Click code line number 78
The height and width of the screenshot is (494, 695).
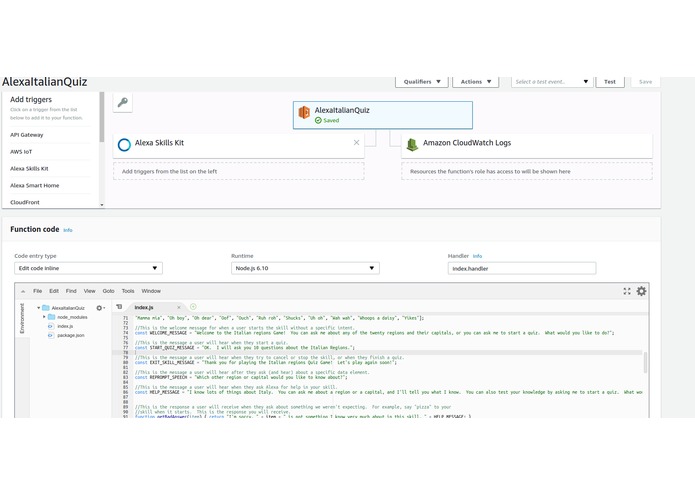[125, 353]
